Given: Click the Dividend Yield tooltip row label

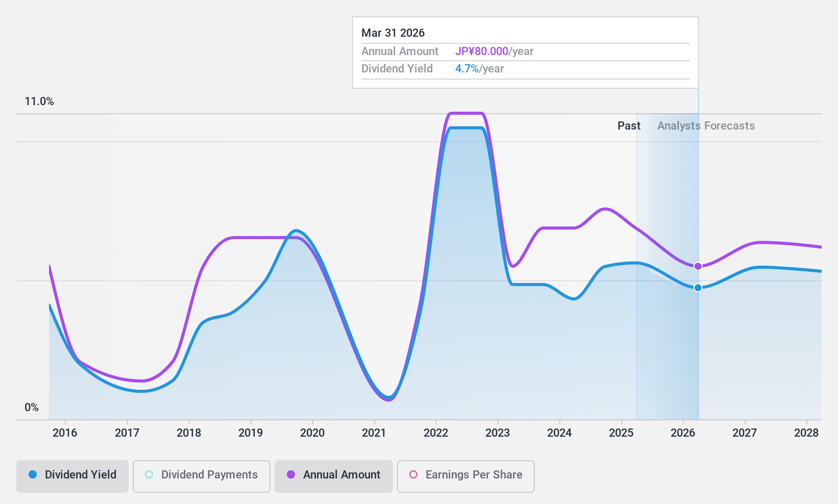Looking at the screenshot, I should (x=397, y=69).
